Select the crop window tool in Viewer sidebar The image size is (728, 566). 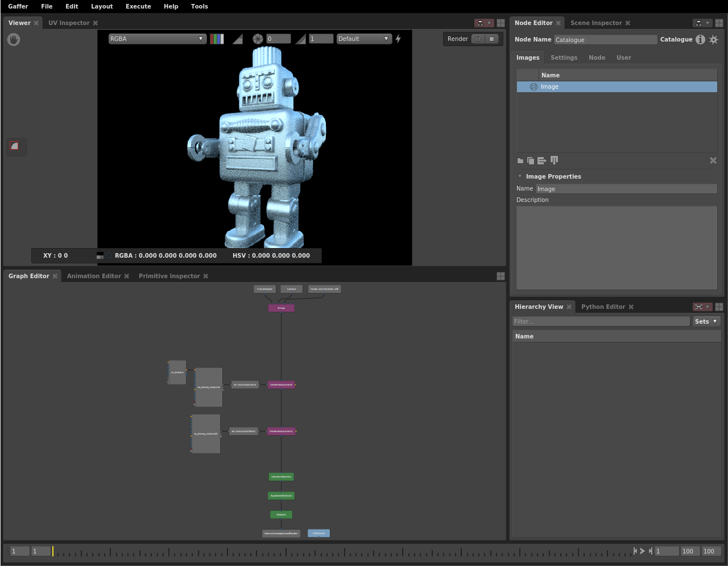pos(15,146)
